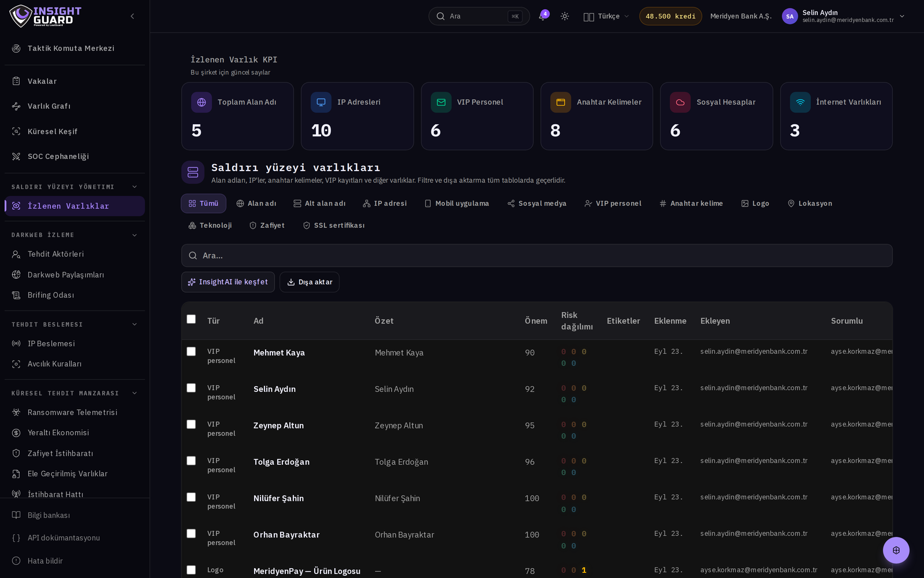Select the IP adresi tab
This screenshot has width=924, height=578.
click(x=385, y=203)
